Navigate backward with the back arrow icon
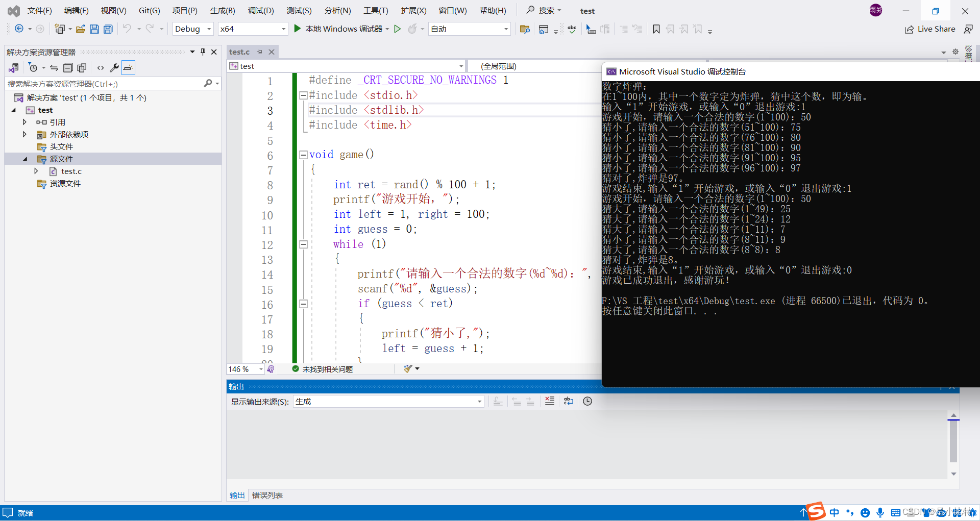Viewport: 980px width, 521px height. click(x=19, y=29)
